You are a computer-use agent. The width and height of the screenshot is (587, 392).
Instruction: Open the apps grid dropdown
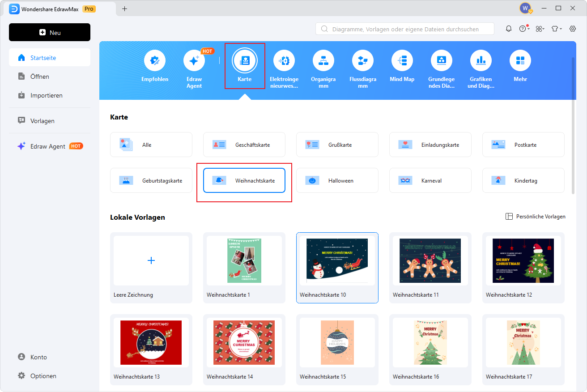coord(540,28)
